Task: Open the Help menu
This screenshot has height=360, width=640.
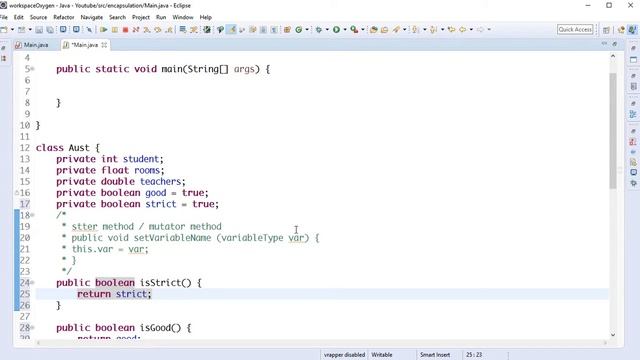Action: (x=205, y=17)
